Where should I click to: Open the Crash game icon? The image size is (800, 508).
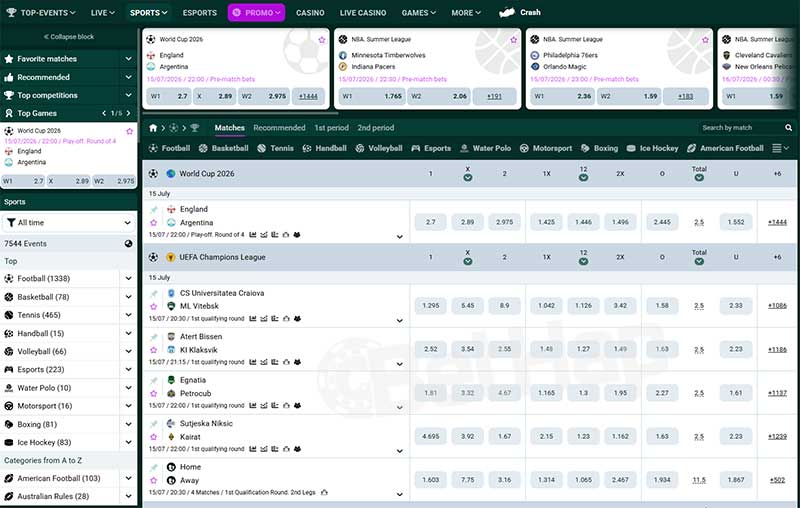point(507,12)
